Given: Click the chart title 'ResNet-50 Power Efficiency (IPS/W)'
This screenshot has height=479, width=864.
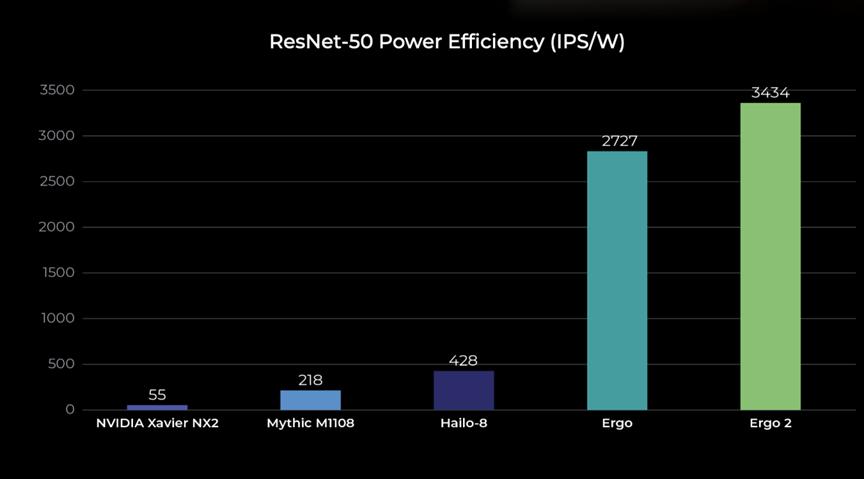Looking at the screenshot, I should 447,42.
